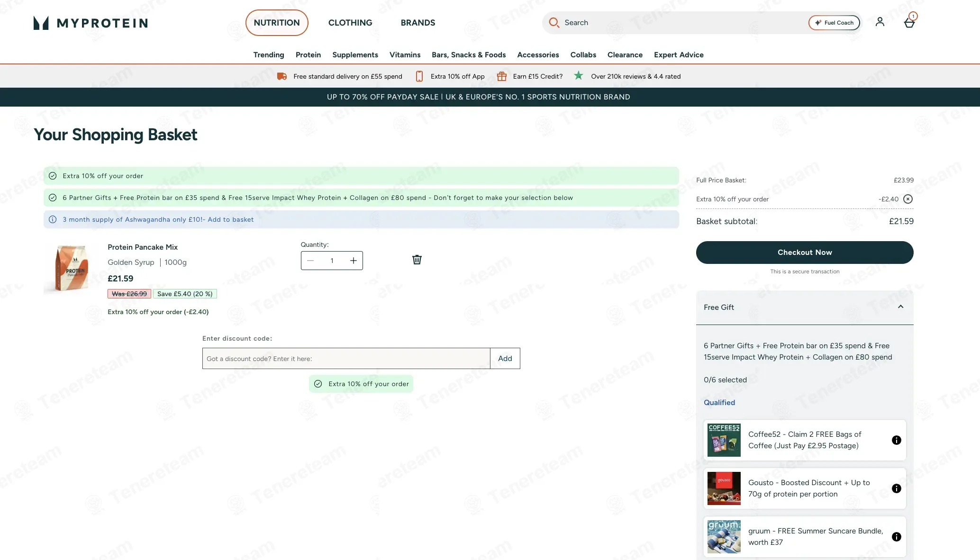Open Free standard delivery on £55 spend
Screen dimensions: 980x560
348,76
